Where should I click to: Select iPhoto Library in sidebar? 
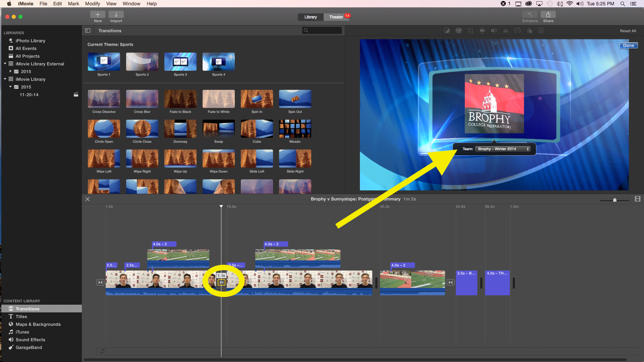(30, 41)
